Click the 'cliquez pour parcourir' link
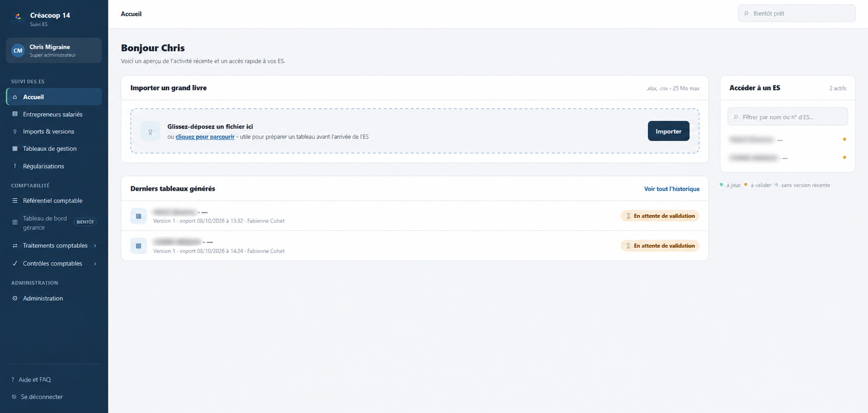868x413 pixels. coord(205,137)
